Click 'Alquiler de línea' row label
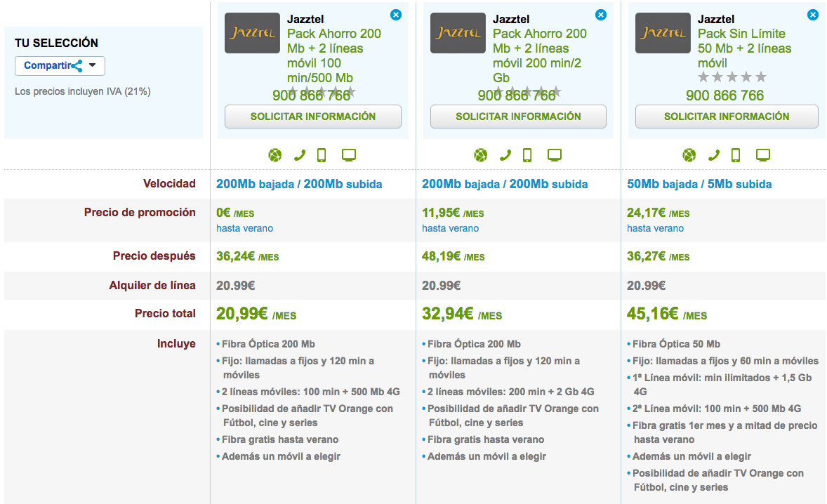 tap(152, 285)
